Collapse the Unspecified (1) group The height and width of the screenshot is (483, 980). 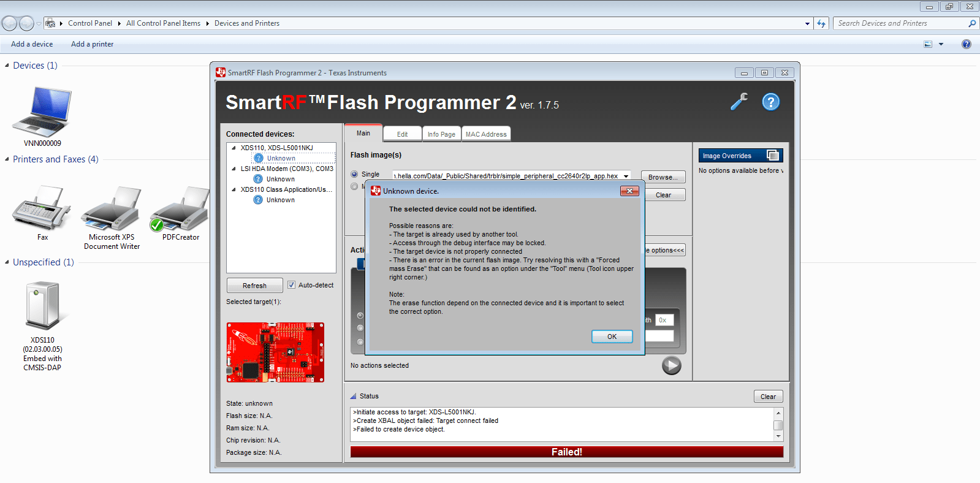pyautogui.click(x=7, y=262)
